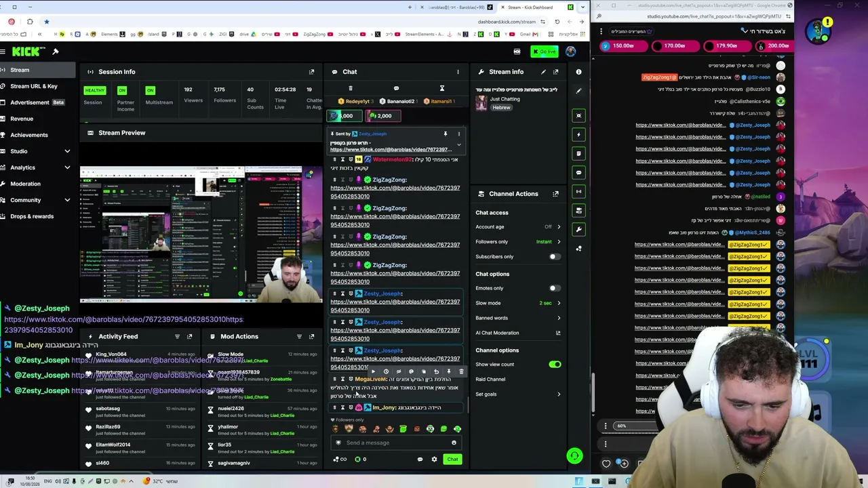Expand the Studio sidebar section
The image size is (868, 488).
(67, 151)
